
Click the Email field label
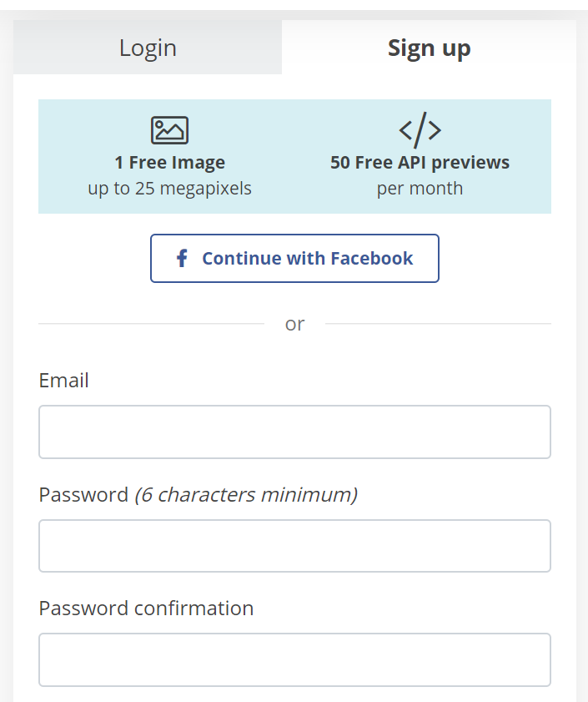(x=63, y=381)
